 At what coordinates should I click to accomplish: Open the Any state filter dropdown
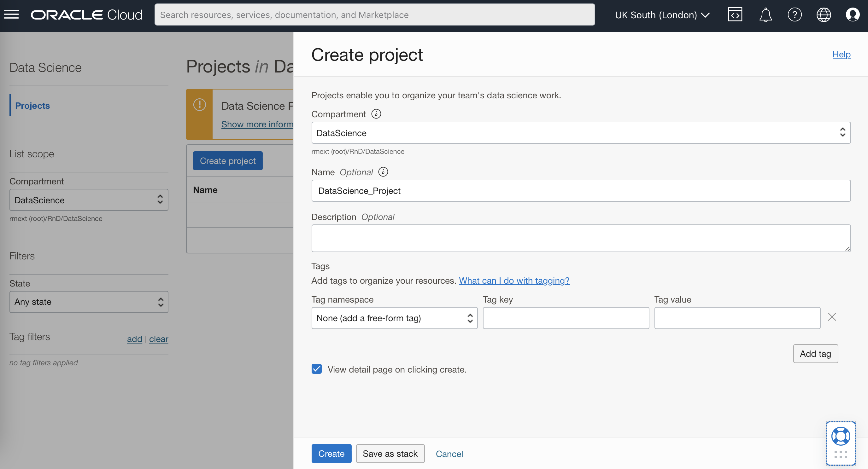[x=89, y=302]
